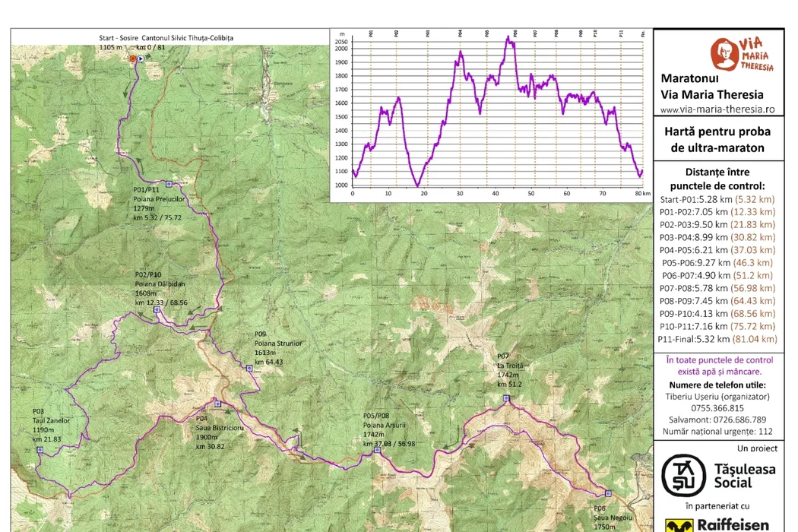Click the P06 Șaua Negoiu checkpoint marker

pyautogui.click(x=608, y=492)
